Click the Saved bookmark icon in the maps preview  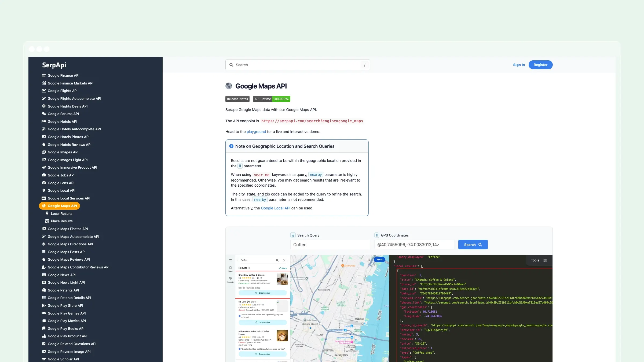click(230, 268)
